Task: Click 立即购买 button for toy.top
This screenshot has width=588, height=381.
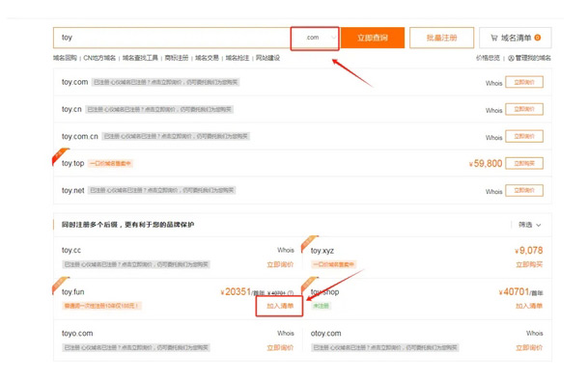Action: click(x=524, y=163)
